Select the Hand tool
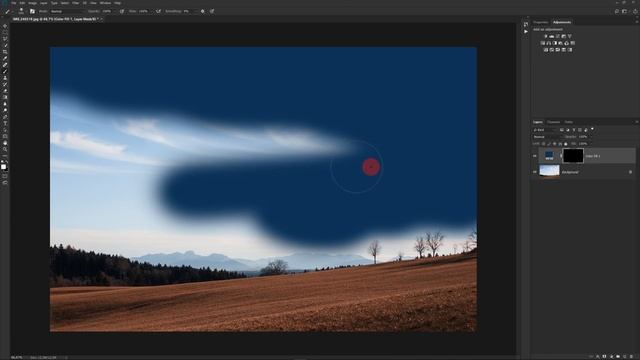 pos(5,143)
